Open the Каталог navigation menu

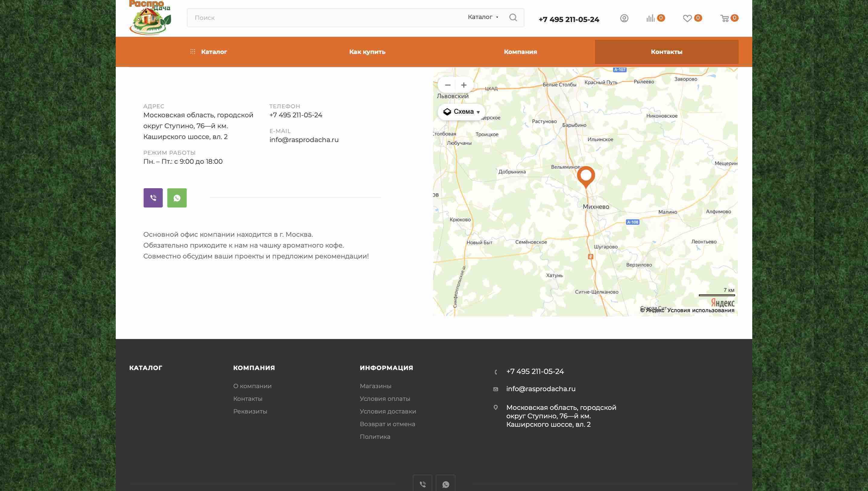[x=209, y=52]
